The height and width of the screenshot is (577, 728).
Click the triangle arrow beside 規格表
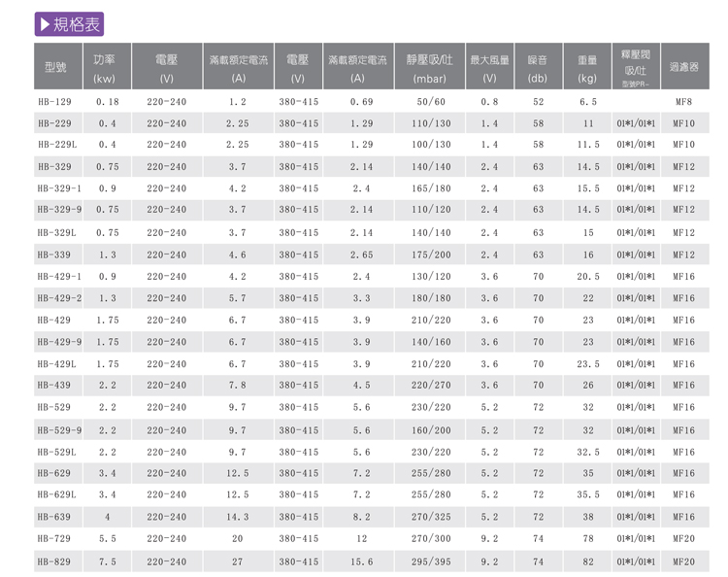pos(46,25)
